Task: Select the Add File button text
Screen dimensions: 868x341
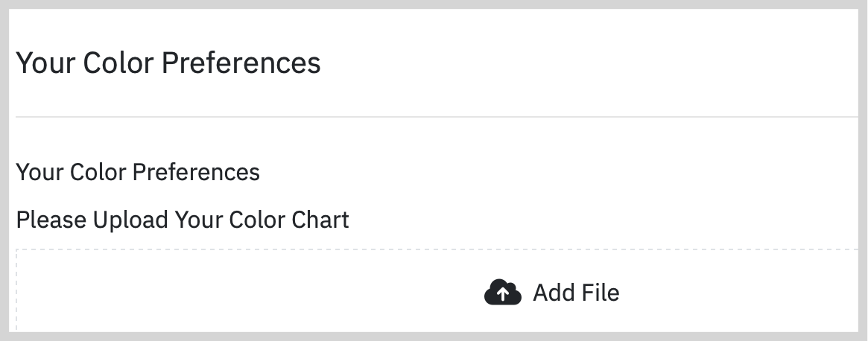Action: tap(576, 293)
